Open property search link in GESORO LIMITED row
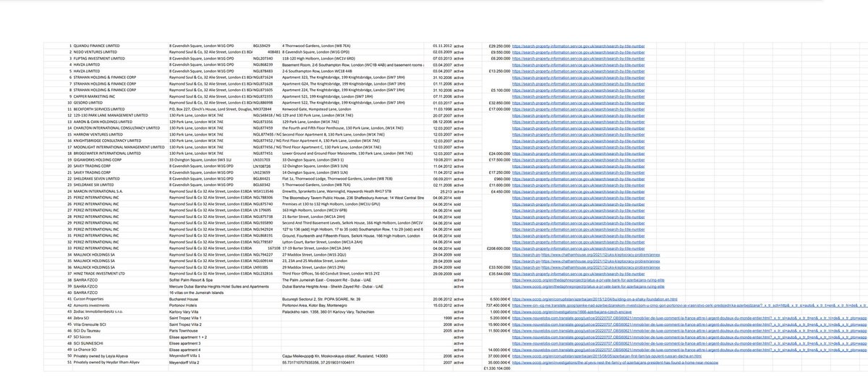This screenshot has width=868, height=391. click(x=579, y=104)
